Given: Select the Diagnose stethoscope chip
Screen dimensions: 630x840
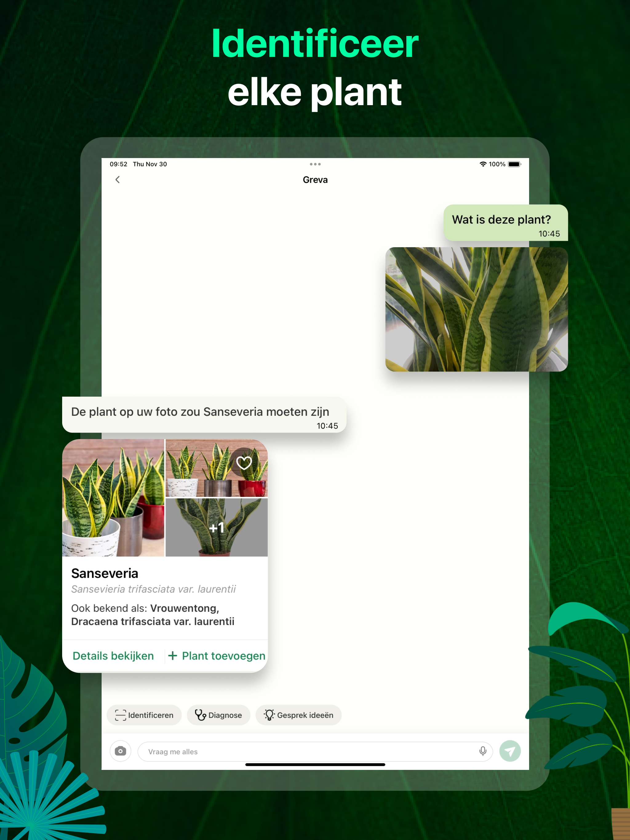Looking at the screenshot, I should coord(218,715).
